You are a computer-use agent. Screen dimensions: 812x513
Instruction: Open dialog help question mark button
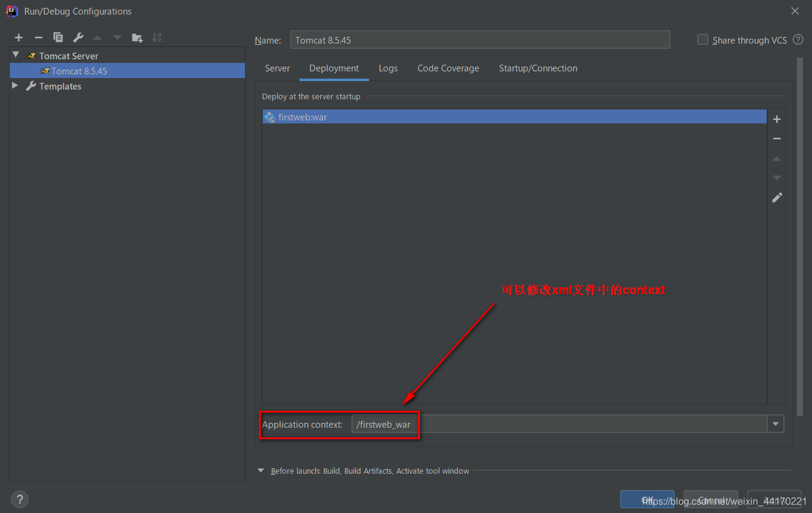(19, 499)
